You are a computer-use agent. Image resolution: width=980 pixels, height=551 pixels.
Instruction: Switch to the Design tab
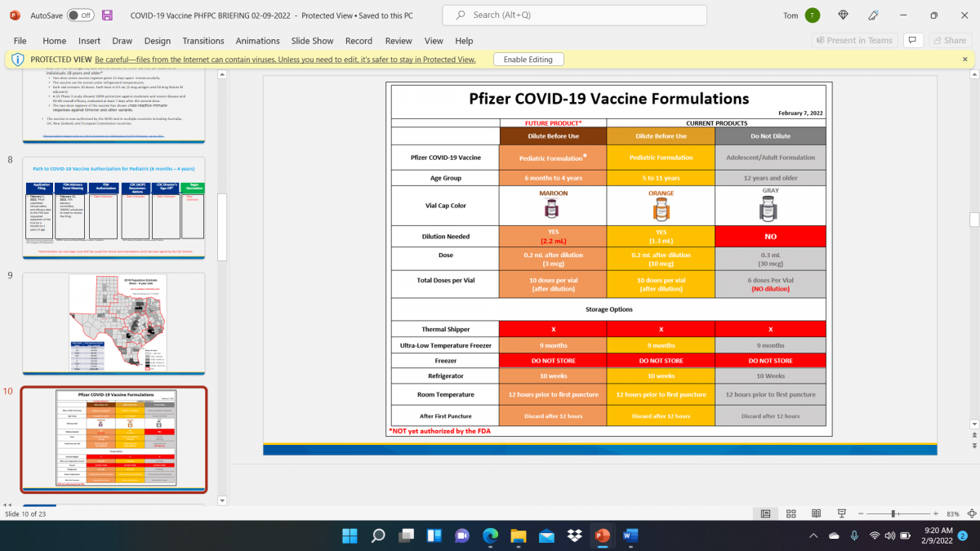point(158,40)
